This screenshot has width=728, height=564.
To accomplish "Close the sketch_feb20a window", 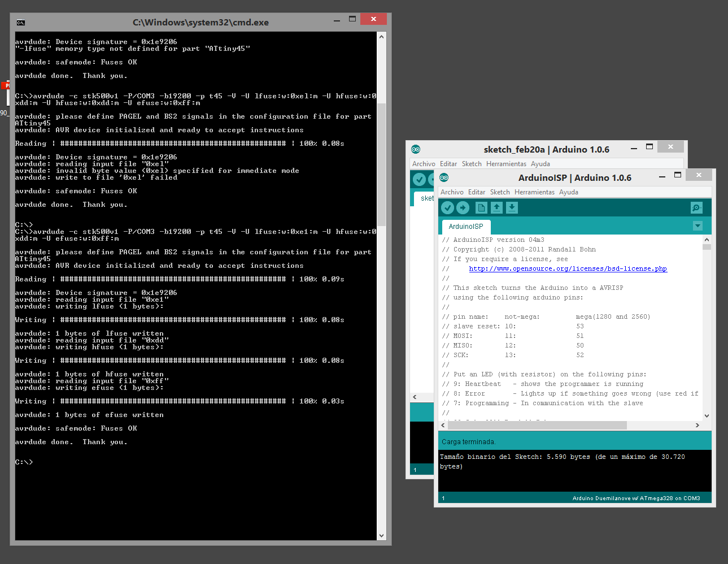I will pyautogui.click(x=670, y=147).
